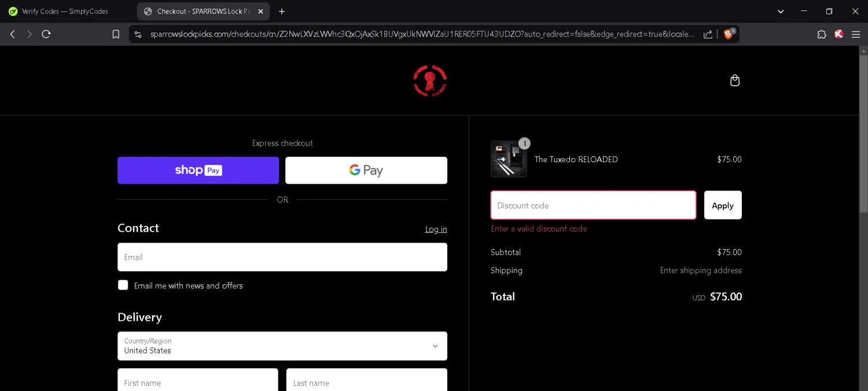Click 'Enter a valid discount code' message

pyautogui.click(x=539, y=229)
